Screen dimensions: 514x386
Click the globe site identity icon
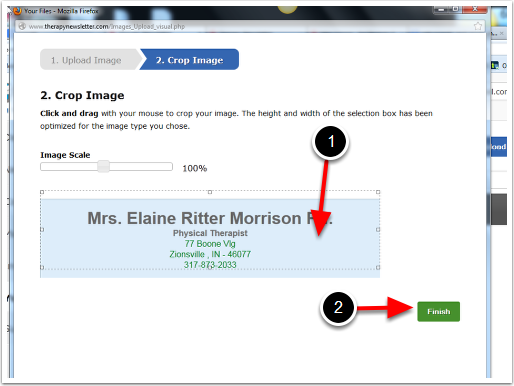coord(22,26)
